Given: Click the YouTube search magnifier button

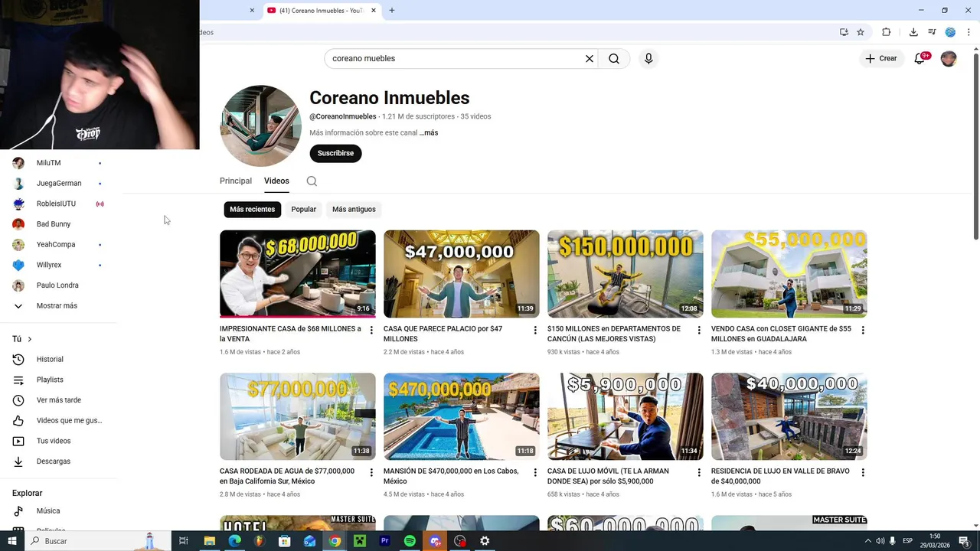Looking at the screenshot, I should tap(614, 58).
